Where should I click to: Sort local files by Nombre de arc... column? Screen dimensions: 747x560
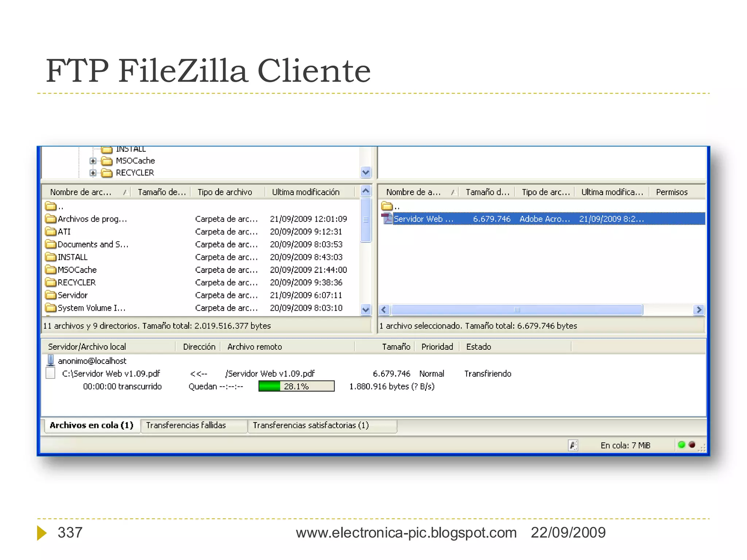86,192
